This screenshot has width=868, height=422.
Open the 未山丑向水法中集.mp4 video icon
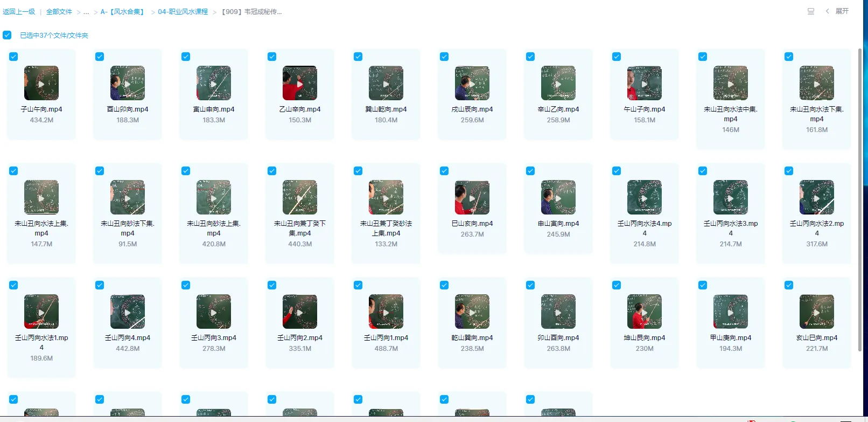coord(731,83)
